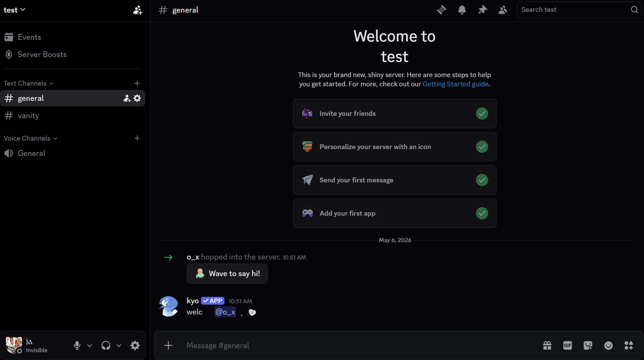Open the apps launcher icon in message bar
Image resolution: width=644 pixels, height=360 pixels.
[x=629, y=345]
